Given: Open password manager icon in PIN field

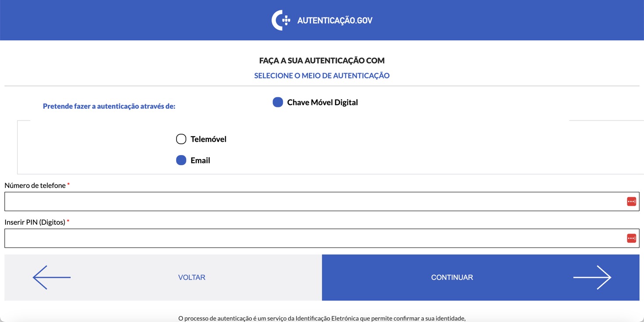Looking at the screenshot, I should pos(631,238).
